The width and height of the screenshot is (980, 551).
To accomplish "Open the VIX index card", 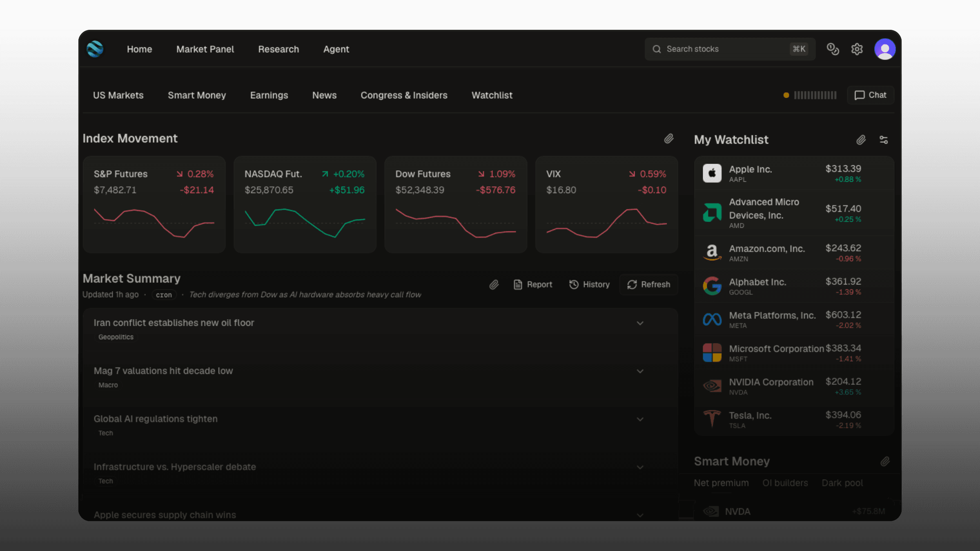I will tap(606, 204).
